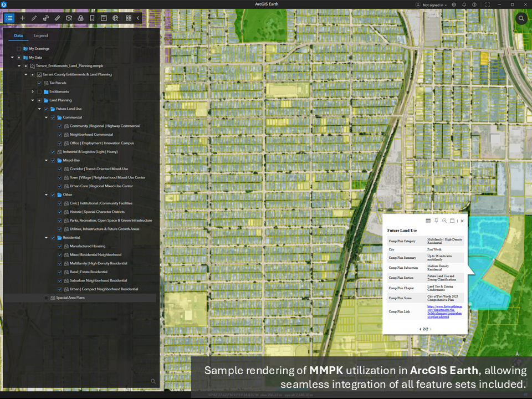Image resolution: width=532 pixels, height=399 pixels.
Task: Select Historic | Special Character Districts layer
Action: pyautogui.click(x=97, y=212)
